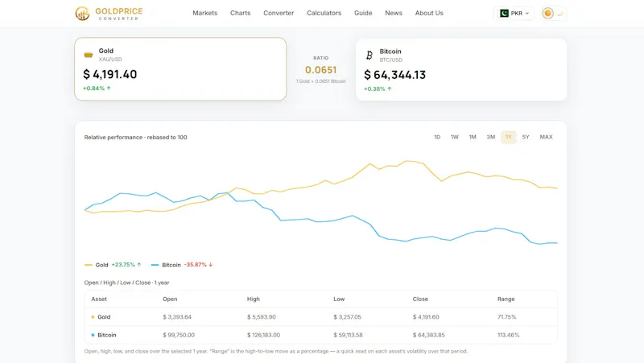This screenshot has width=644, height=363.
Task: Select the Bitcoin BTC/USD card
Action: pyautogui.click(x=461, y=69)
